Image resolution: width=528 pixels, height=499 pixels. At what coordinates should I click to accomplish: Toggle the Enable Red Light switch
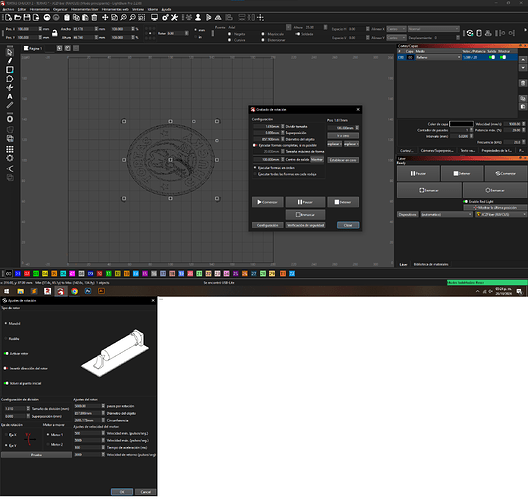[466, 201]
